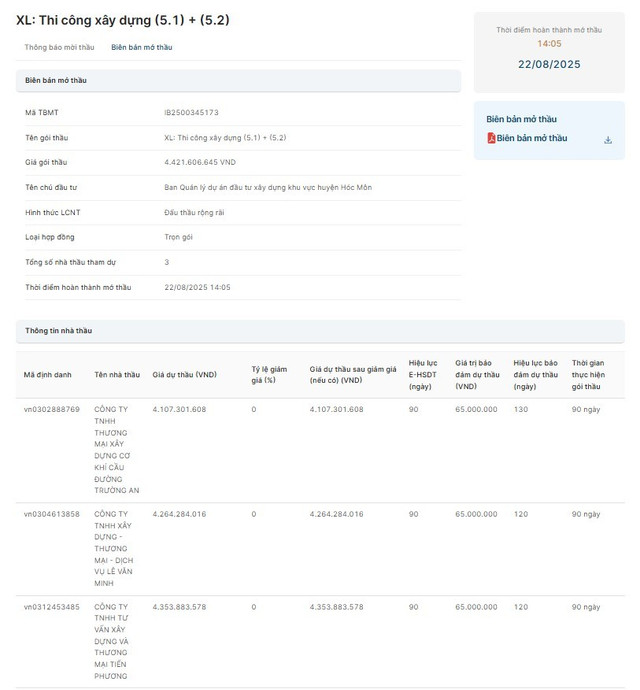Click the Giá dự thầu (VND) column header
The image size is (640, 690).
(185, 375)
